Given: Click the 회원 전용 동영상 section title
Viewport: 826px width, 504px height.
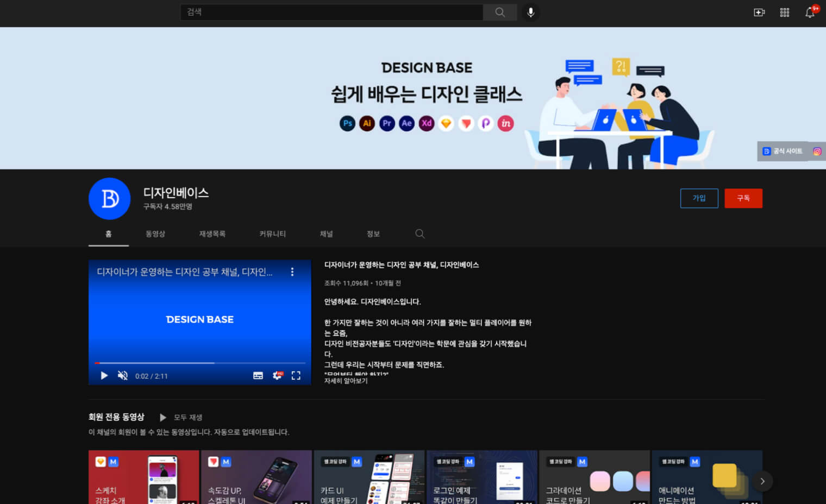Looking at the screenshot, I should coord(116,417).
